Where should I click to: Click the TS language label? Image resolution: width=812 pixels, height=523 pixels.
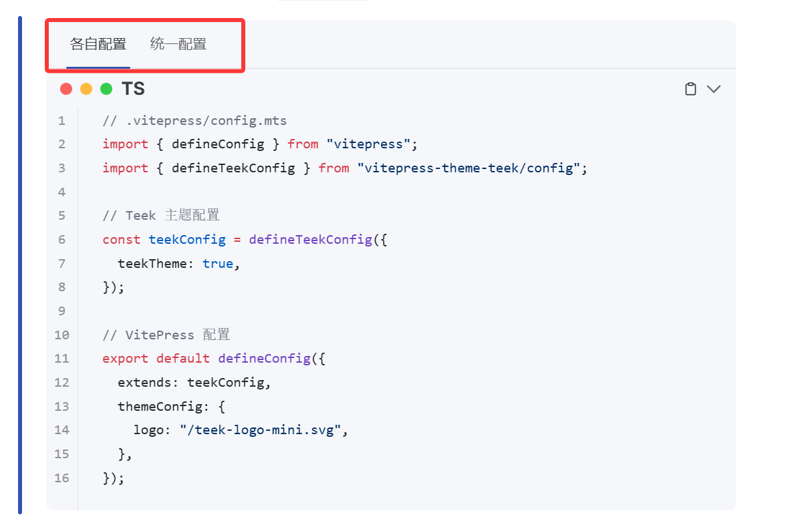point(134,89)
